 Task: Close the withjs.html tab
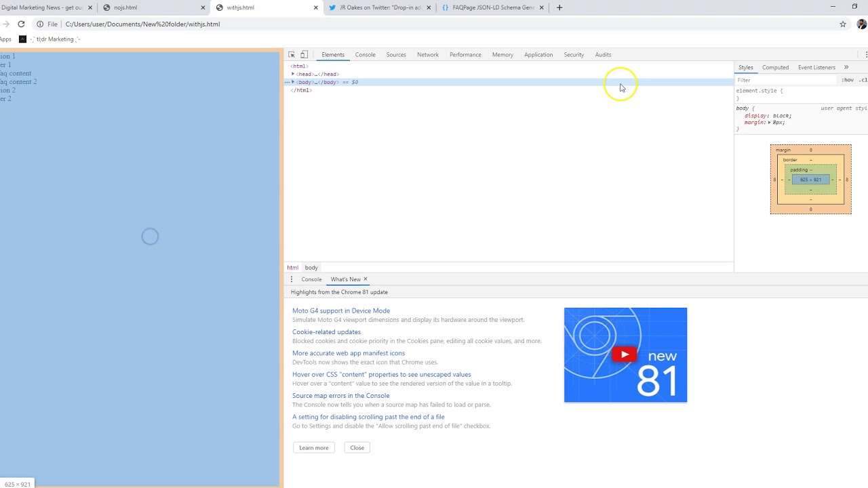(x=315, y=7)
